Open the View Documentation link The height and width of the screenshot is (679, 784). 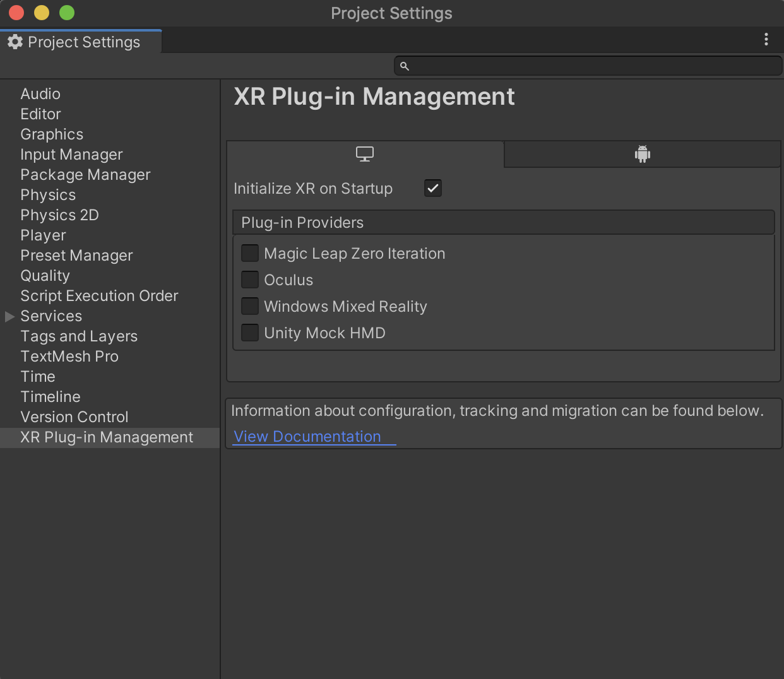point(307,436)
